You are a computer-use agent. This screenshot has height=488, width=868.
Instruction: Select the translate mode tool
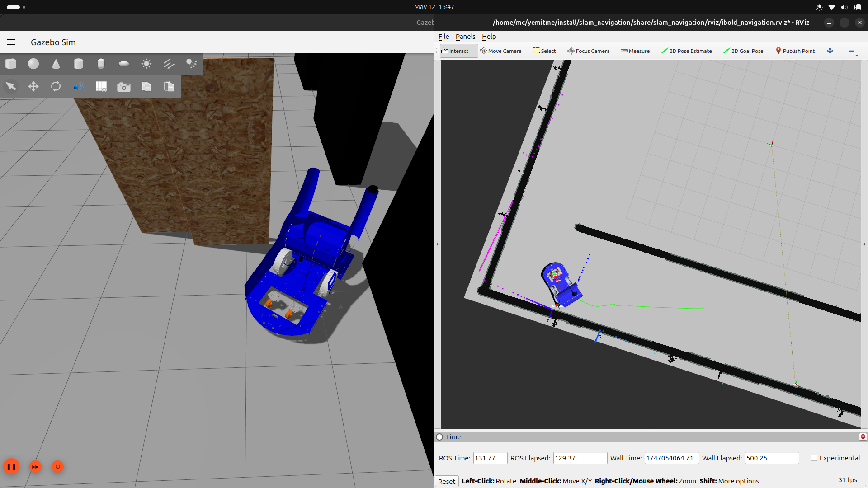click(x=33, y=86)
